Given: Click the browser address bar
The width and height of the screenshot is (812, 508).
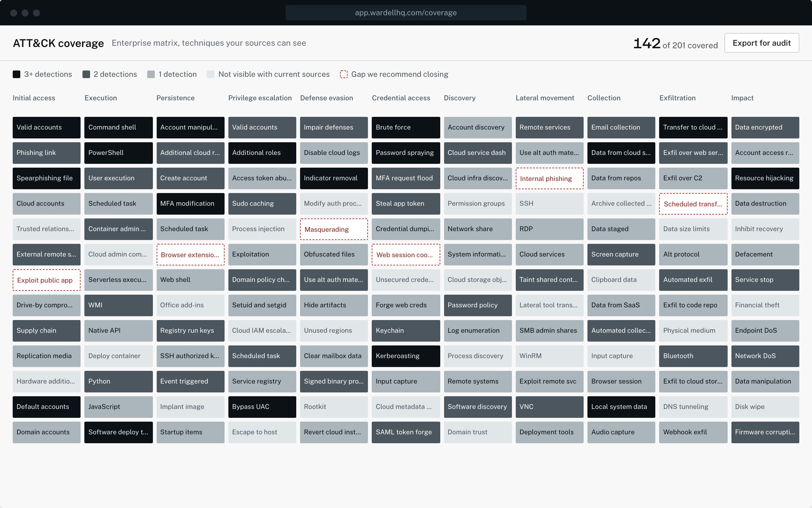Looking at the screenshot, I should [x=406, y=13].
